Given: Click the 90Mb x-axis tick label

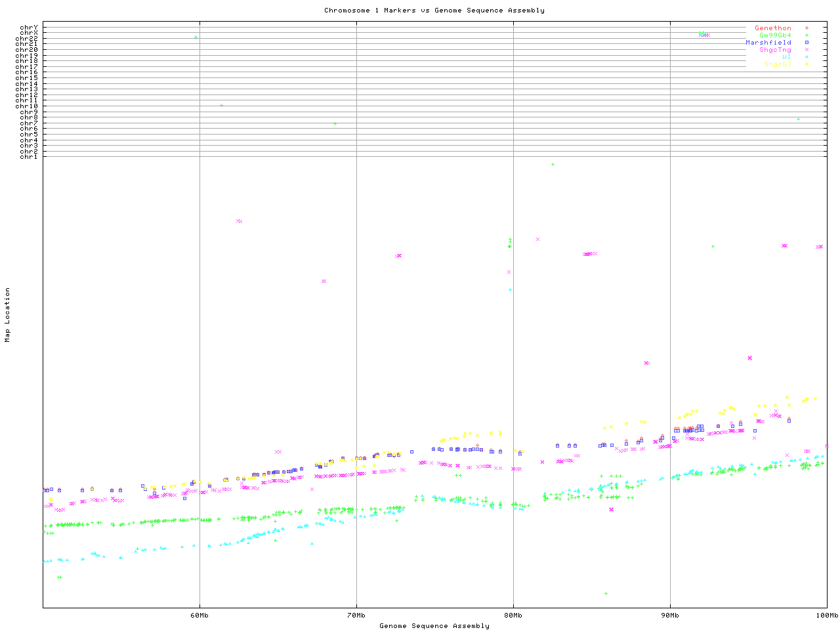Looking at the screenshot, I should 670,616.
